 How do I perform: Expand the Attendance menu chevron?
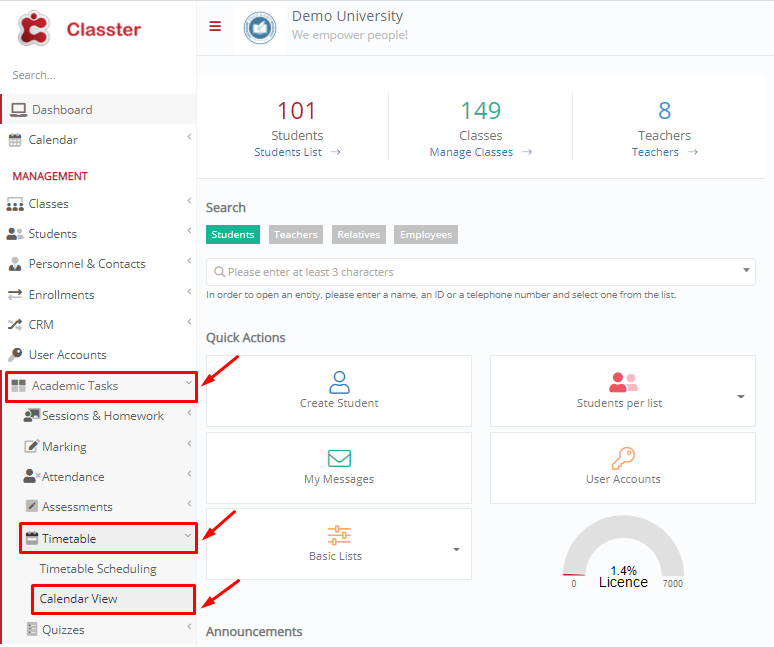point(189,474)
